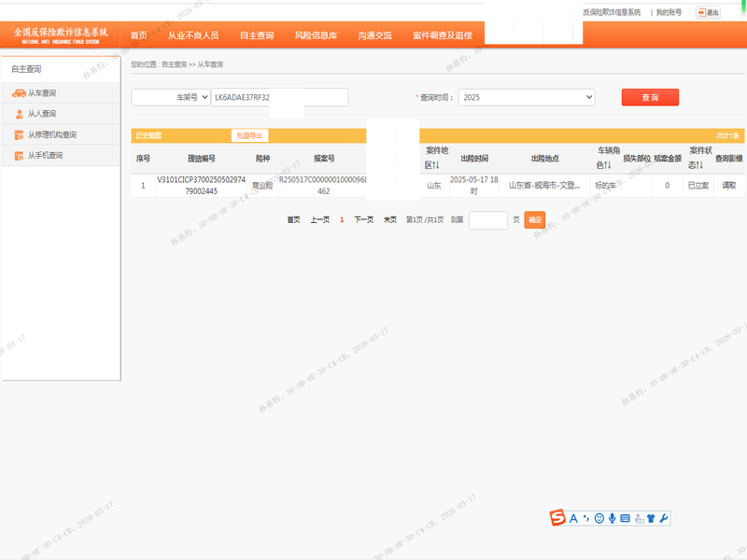Click the 历史赔案 section title
This screenshot has height=560, width=747.
point(148,135)
